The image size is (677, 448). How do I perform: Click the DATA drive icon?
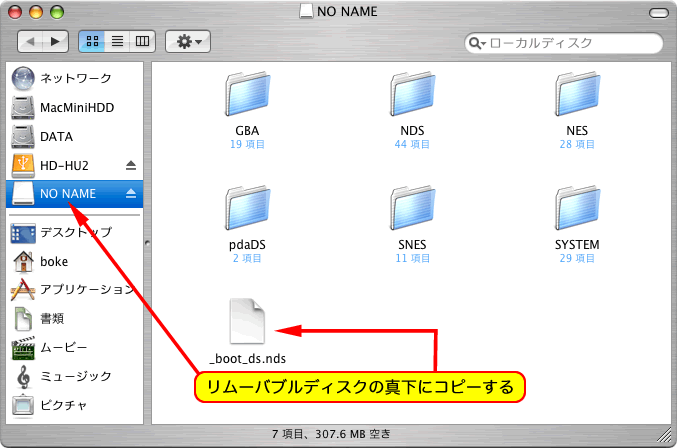click(23, 136)
